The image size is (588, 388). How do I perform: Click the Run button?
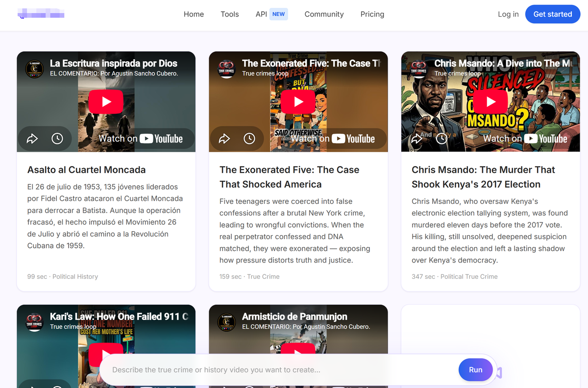476,370
